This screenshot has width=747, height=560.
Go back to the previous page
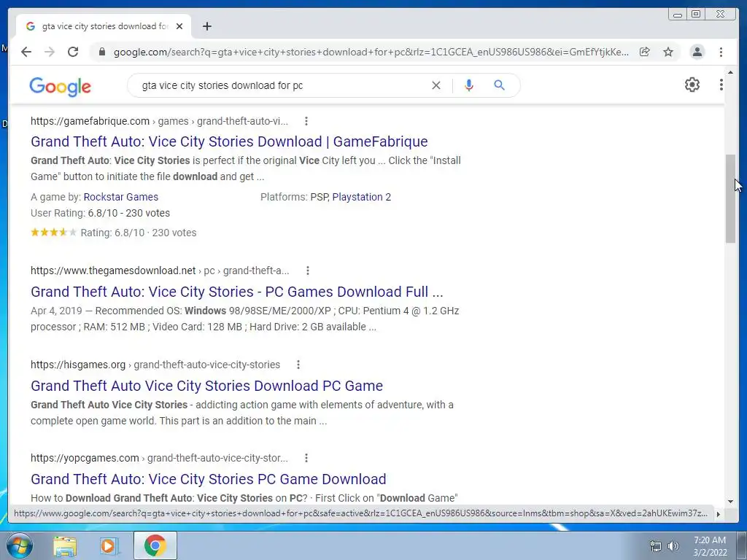[x=26, y=52]
